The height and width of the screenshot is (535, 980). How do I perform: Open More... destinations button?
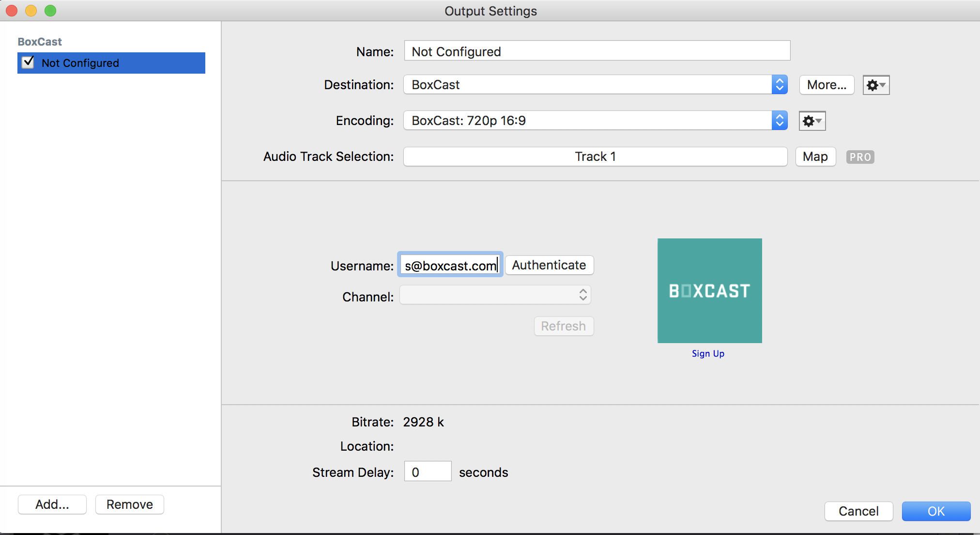(x=827, y=85)
